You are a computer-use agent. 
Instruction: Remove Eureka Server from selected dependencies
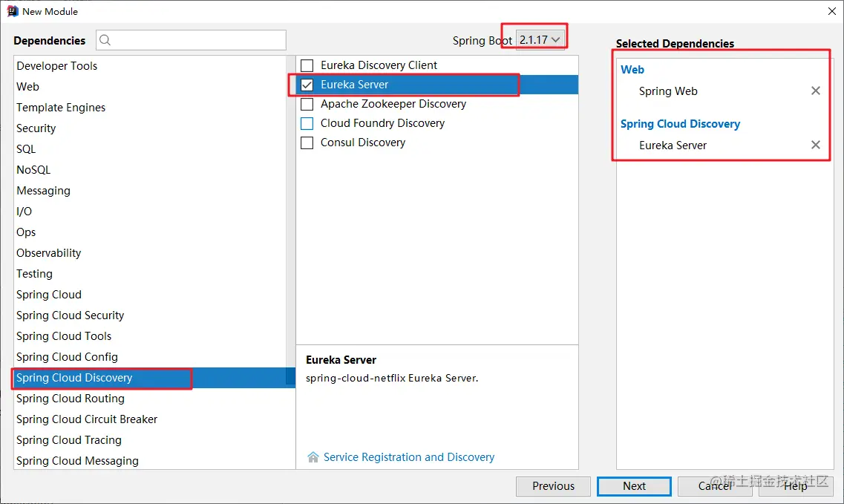pyautogui.click(x=816, y=145)
